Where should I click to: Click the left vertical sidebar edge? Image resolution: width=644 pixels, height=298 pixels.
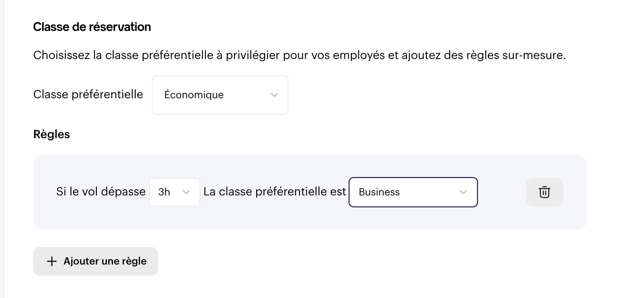click(x=2, y=149)
